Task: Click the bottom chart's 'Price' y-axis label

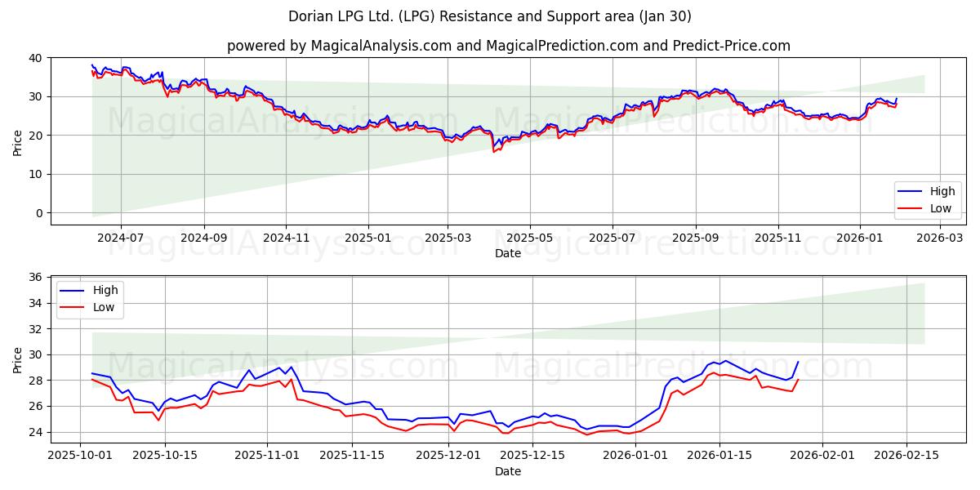Action: click(x=18, y=360)
